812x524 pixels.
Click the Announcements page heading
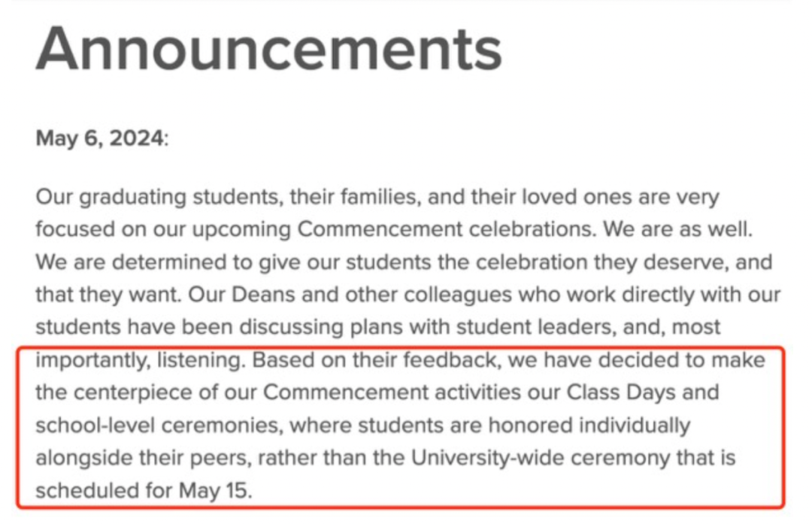pos(268,49)
